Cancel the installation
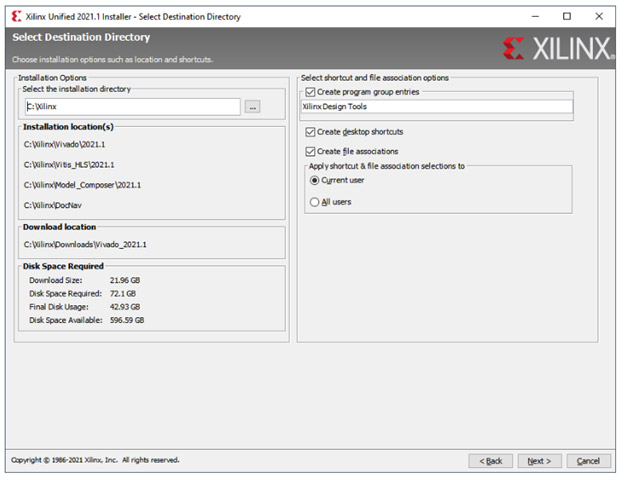Screen dimensions: 624x480 click(x=588, y=461)
